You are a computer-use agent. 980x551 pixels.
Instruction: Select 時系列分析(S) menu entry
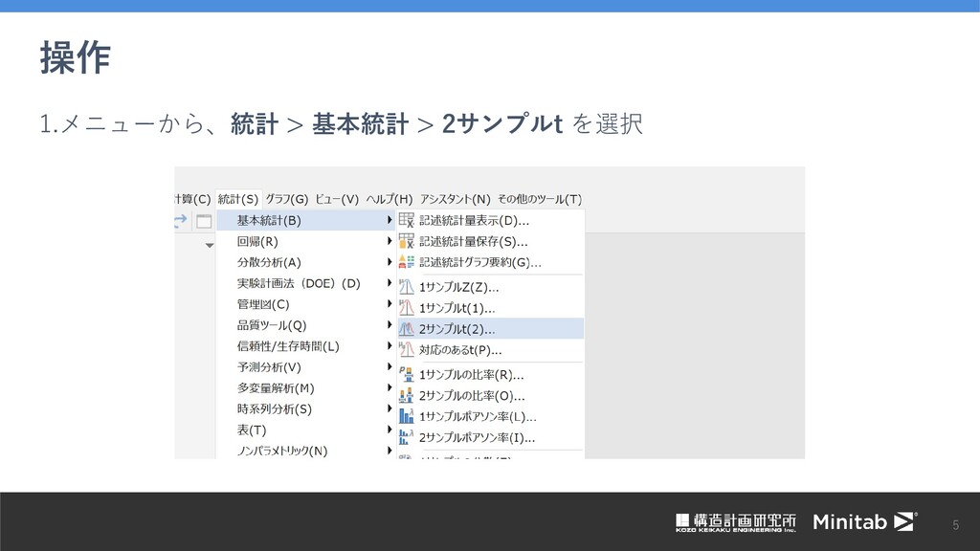point(305,408)
